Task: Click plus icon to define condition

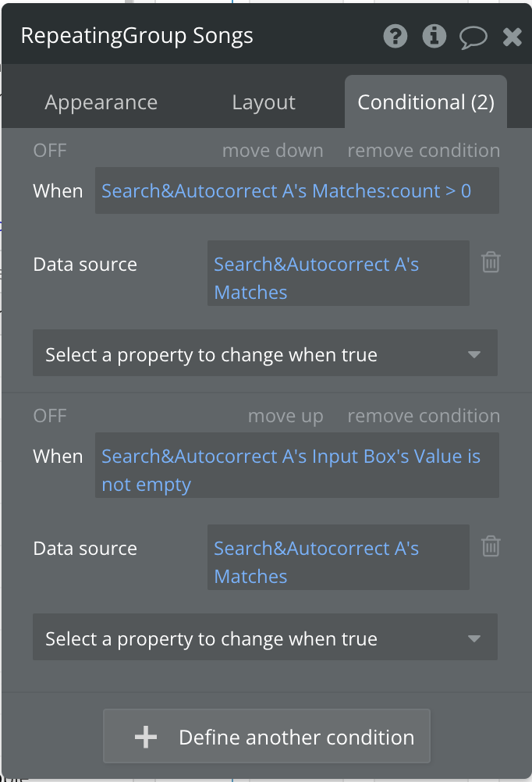Action: click(x=146, y=737)
